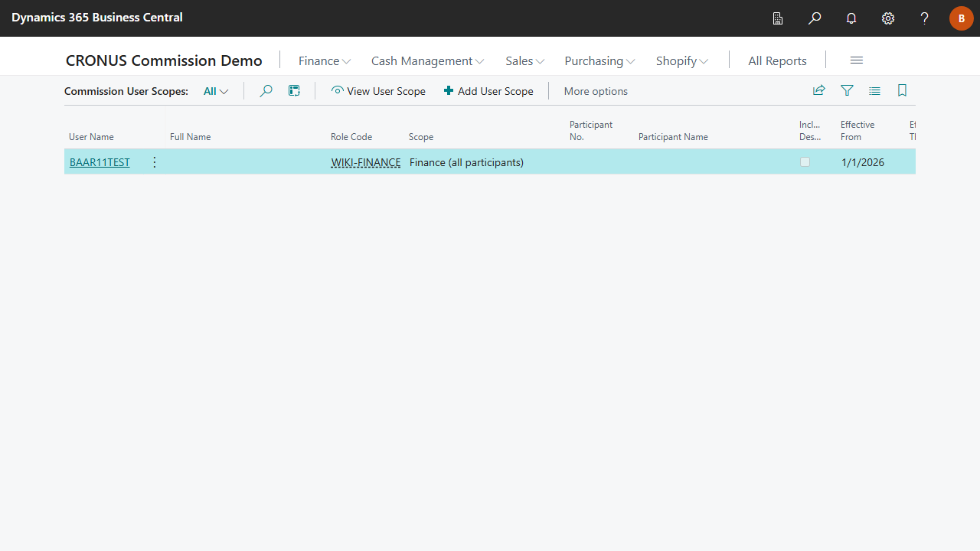Toggle the filter pane icon
The width and height of the screenshot is (980, 551).
tap(847, 91)
